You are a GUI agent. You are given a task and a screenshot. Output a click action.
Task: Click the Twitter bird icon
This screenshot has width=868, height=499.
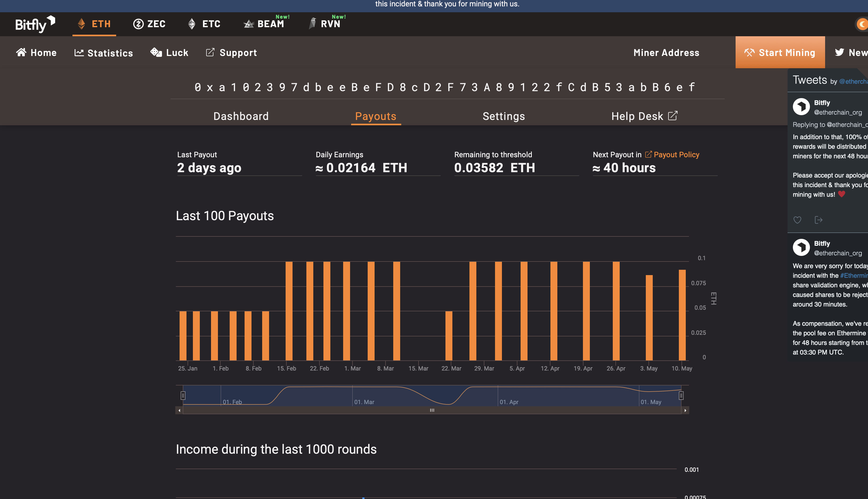839,52
